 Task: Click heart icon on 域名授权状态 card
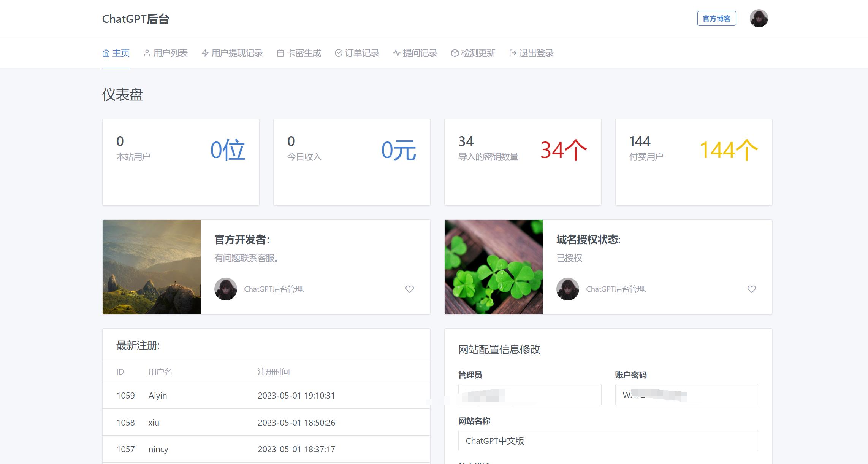point(751,289)
